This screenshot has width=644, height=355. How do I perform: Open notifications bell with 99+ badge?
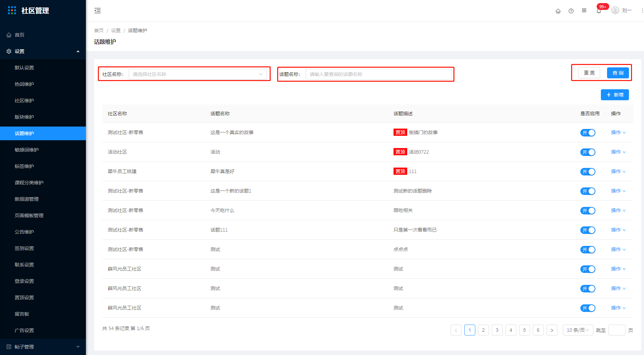[x=599, y=11]
